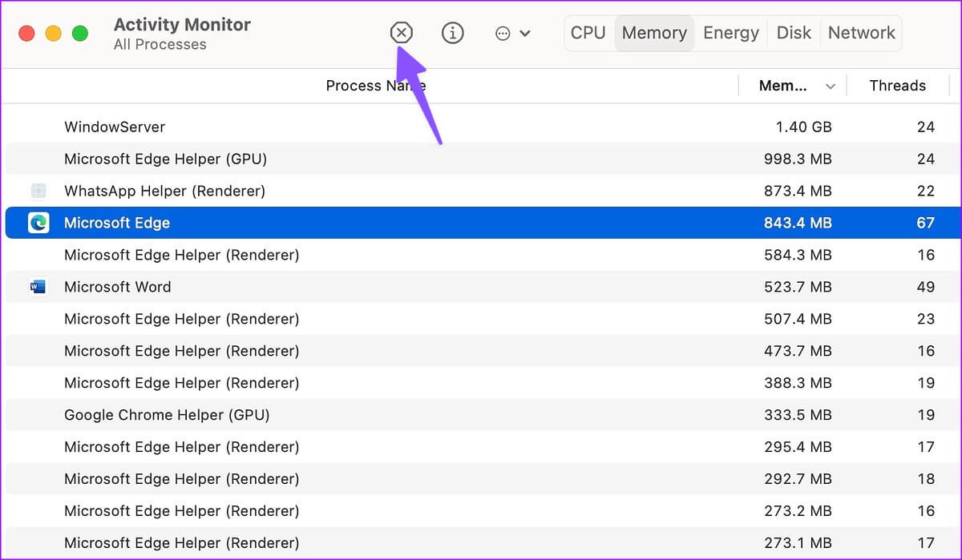
Task: Click the 843.4 MB memory value
Action: pyautogui.click(x=798, y=223)
